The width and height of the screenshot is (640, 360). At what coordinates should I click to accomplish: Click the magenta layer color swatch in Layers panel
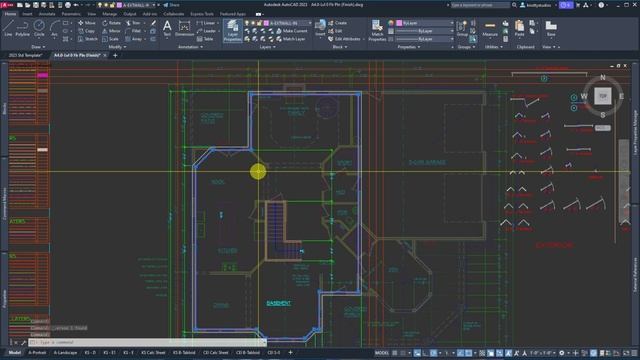[267, 23]
